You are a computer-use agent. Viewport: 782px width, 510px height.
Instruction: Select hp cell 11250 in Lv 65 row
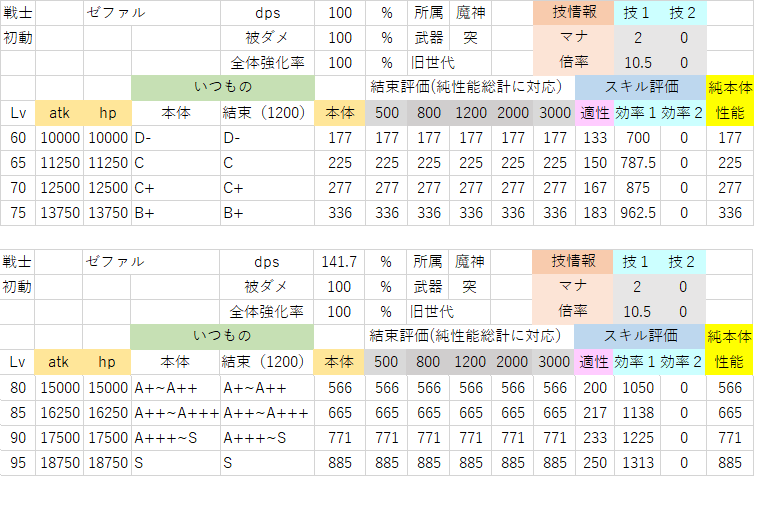click(108, 163)
